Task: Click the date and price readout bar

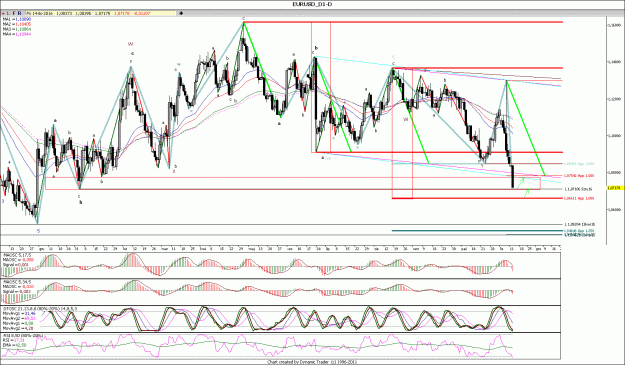Action: click(100, 13)
